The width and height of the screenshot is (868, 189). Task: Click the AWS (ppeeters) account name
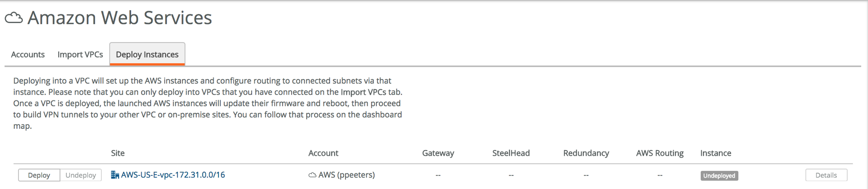coord(346,175)
